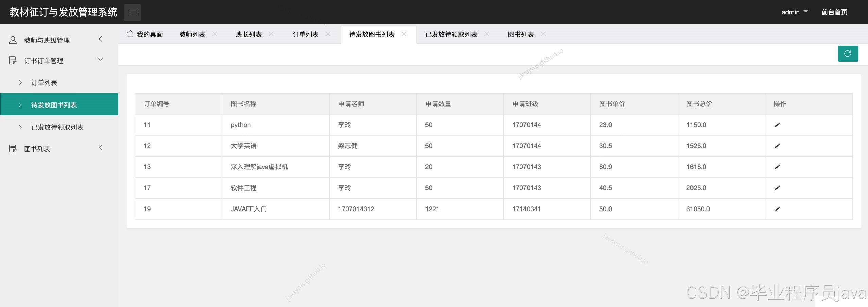
Task: Click total price 1150.0 cell
Action: pyautogui.click(x=721, y=125)
